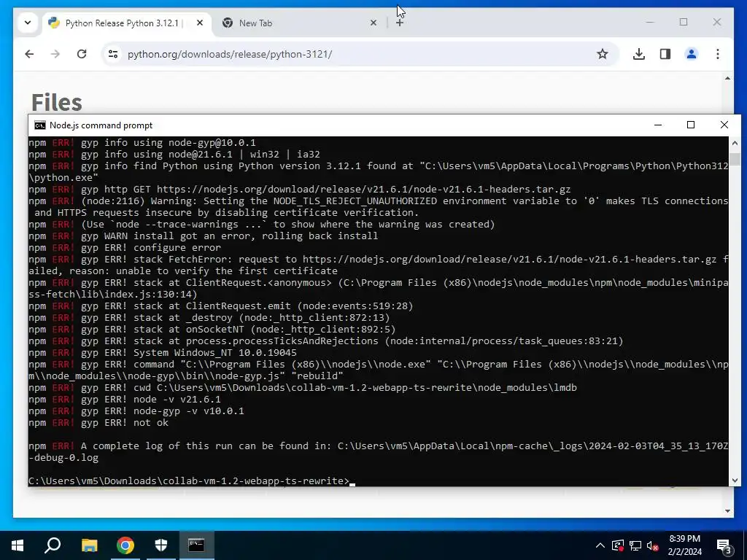Open the tab search dropdown
The image size is (747, 560).
28,23
